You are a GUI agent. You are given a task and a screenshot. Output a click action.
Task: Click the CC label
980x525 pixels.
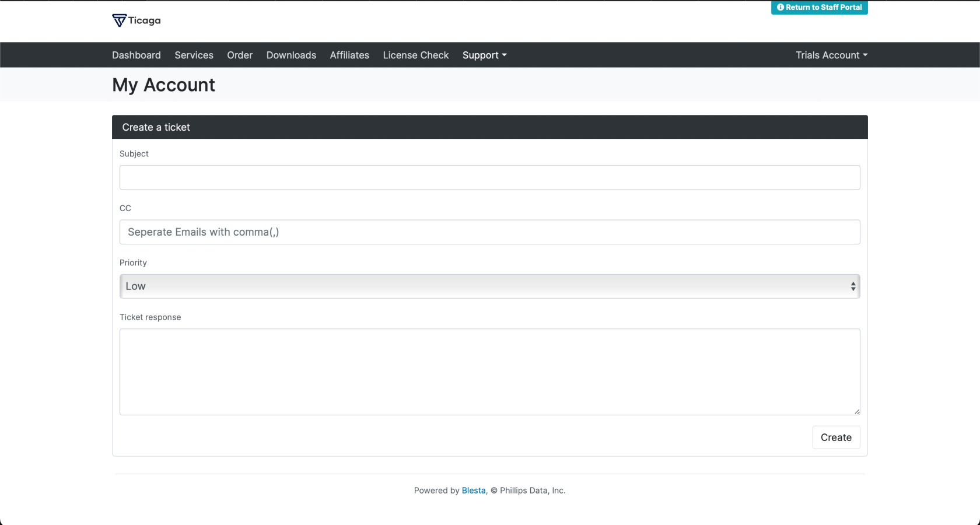coord(125,208)
